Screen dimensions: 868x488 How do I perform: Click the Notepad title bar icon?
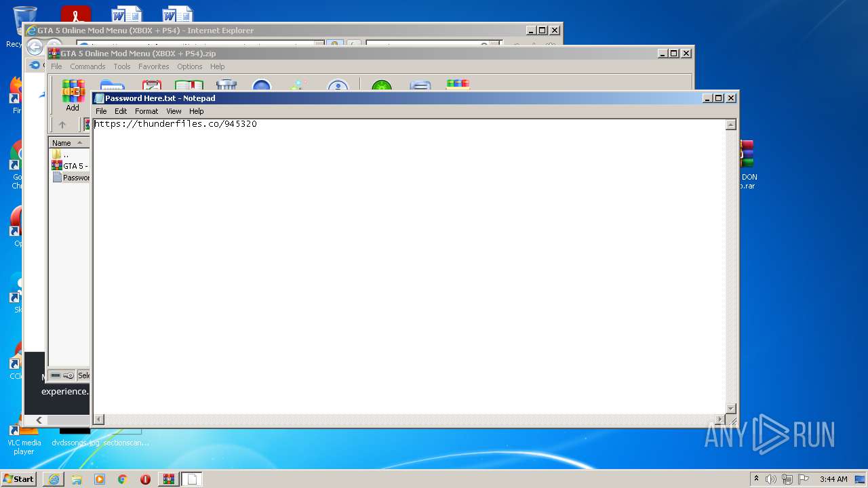tap(99, 98)
